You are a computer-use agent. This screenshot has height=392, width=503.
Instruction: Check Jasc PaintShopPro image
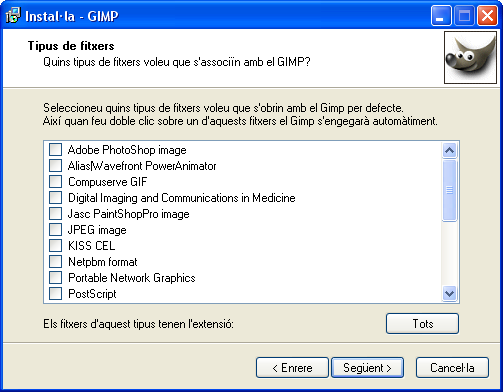coord(55,214)
